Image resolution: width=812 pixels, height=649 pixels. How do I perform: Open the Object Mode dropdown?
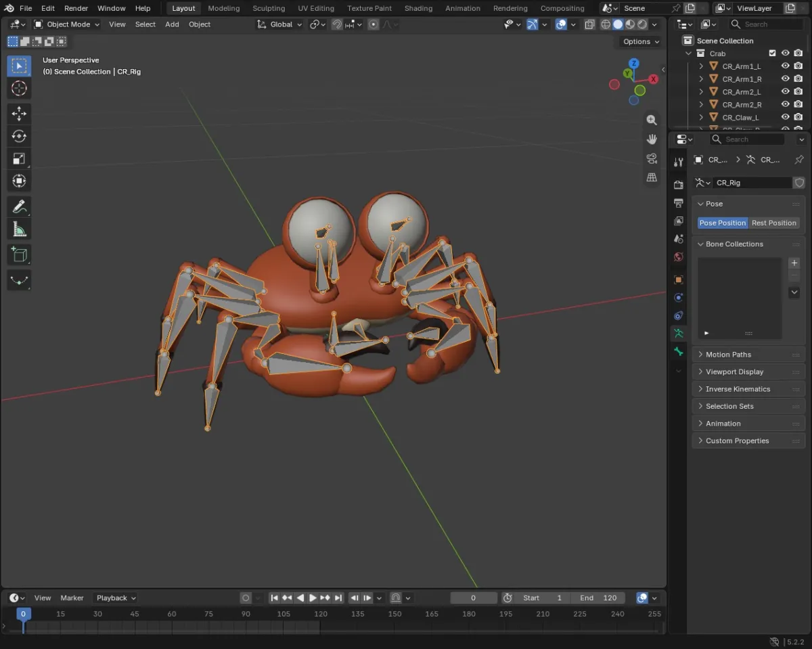pyautogui.click(x=66, y=24)
